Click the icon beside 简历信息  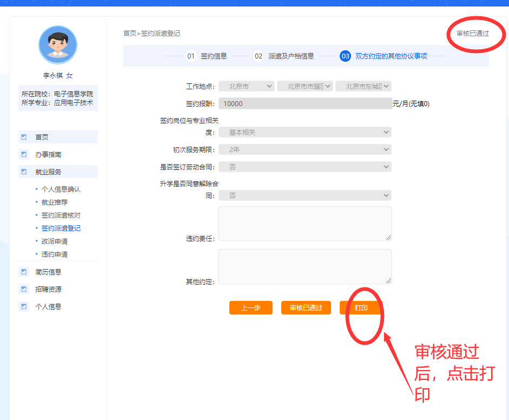pyautogui.click(x=24, y=272)
